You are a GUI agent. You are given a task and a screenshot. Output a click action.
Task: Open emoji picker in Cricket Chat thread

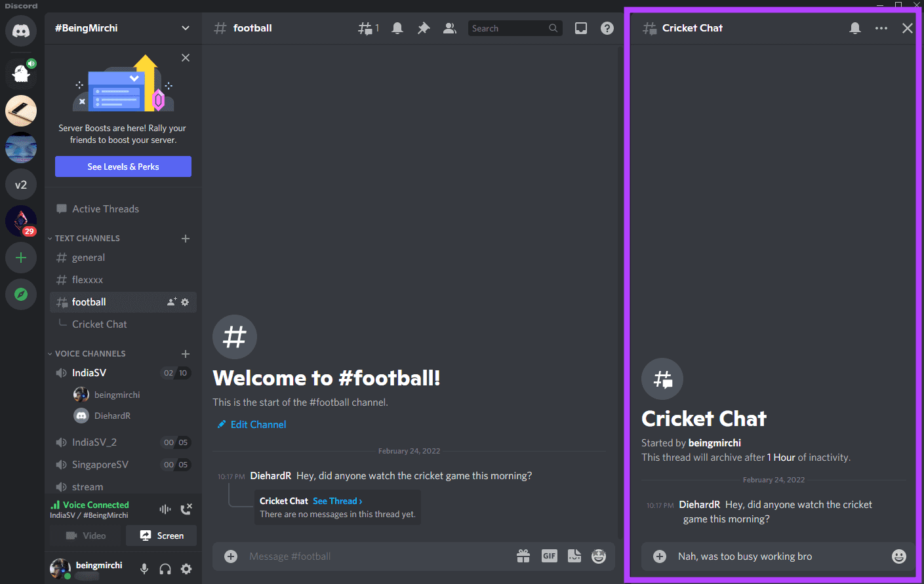coord(899,556)
